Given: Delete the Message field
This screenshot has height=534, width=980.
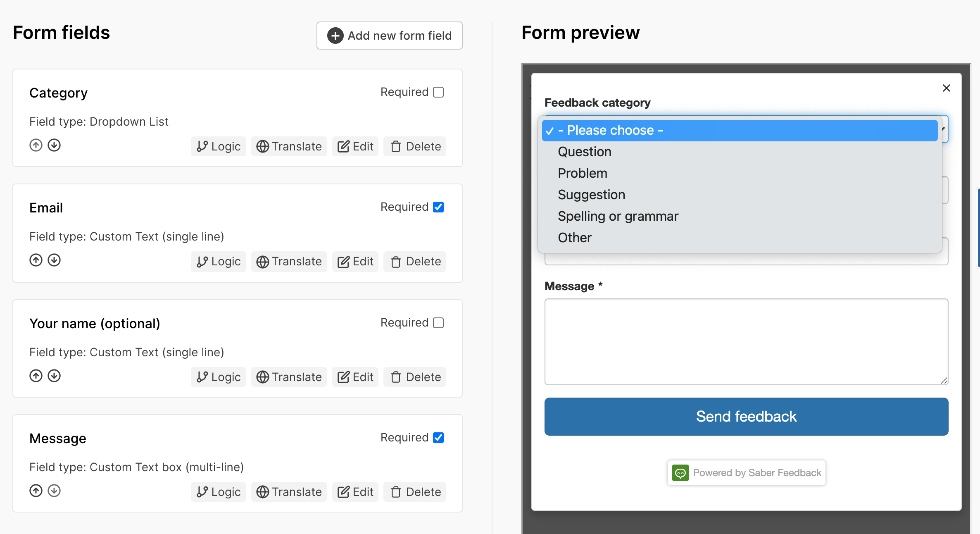Looking at the screenshot, I should tap(415, 492).
